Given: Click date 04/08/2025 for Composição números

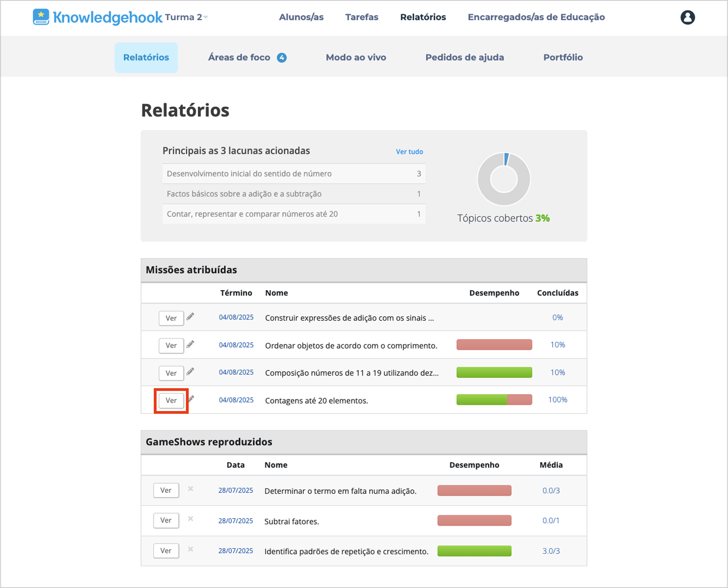Looking at the screenshot, I should click(x=236, y=372).
